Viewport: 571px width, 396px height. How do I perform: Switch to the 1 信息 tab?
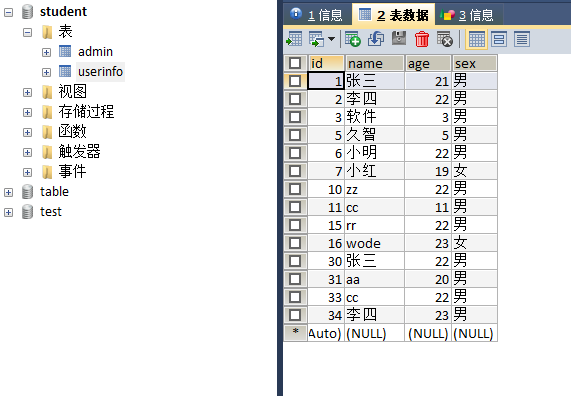point(316,15)
